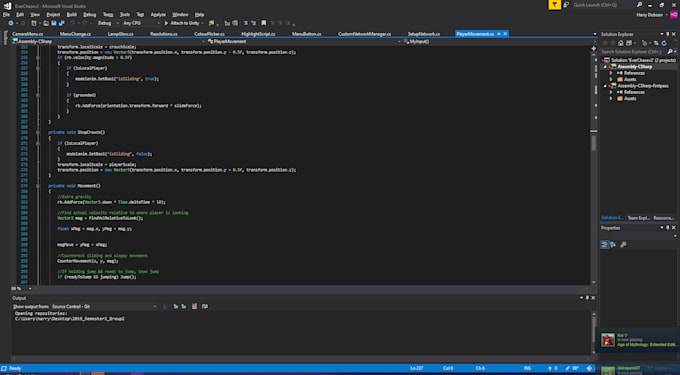The image size is (680, 375).
Task: Open the active documents list dropdown arrow
Action: (x=595, y=34)
